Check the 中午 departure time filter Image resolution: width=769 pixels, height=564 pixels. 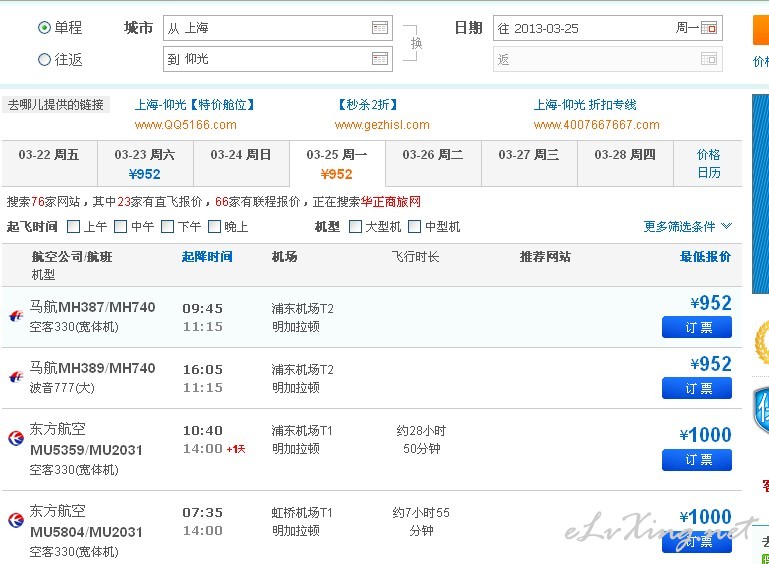[x=120, y=227]
